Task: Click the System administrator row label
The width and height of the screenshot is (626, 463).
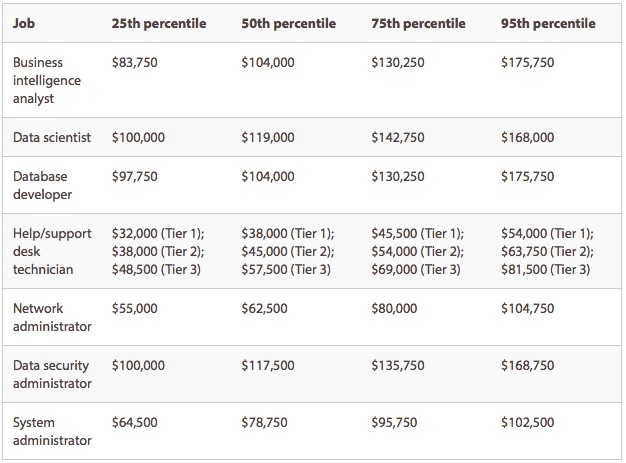Action: 52,432
